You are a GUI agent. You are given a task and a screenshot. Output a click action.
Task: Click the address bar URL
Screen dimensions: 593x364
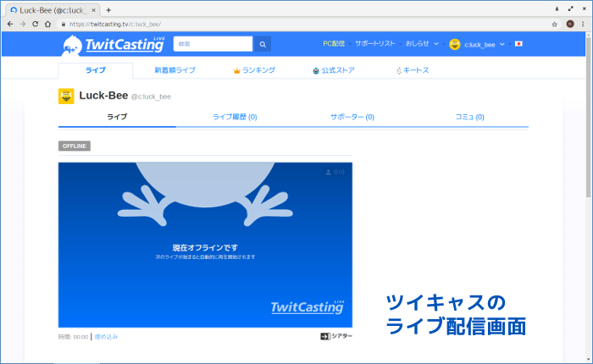pos(115,25)
